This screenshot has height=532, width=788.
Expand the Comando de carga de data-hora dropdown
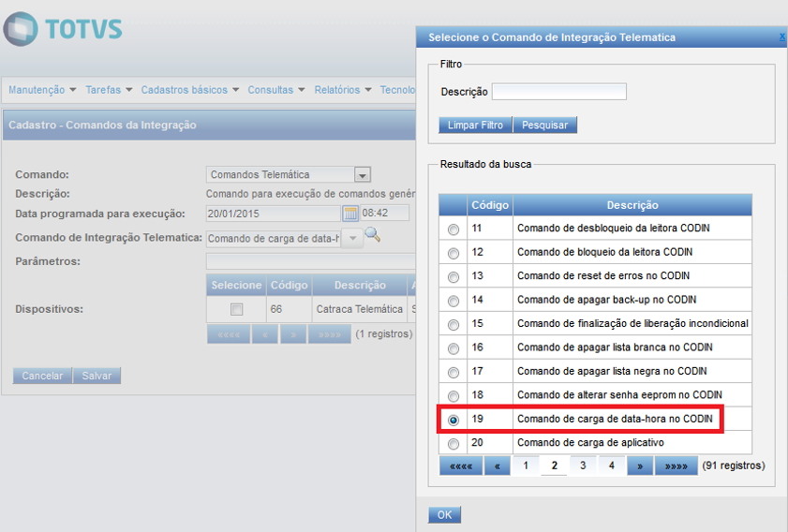tap(353, 238)
